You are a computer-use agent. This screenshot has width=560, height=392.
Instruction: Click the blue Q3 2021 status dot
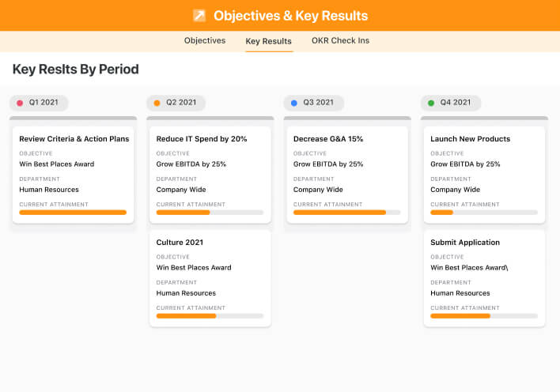click(x=294, y=103)
